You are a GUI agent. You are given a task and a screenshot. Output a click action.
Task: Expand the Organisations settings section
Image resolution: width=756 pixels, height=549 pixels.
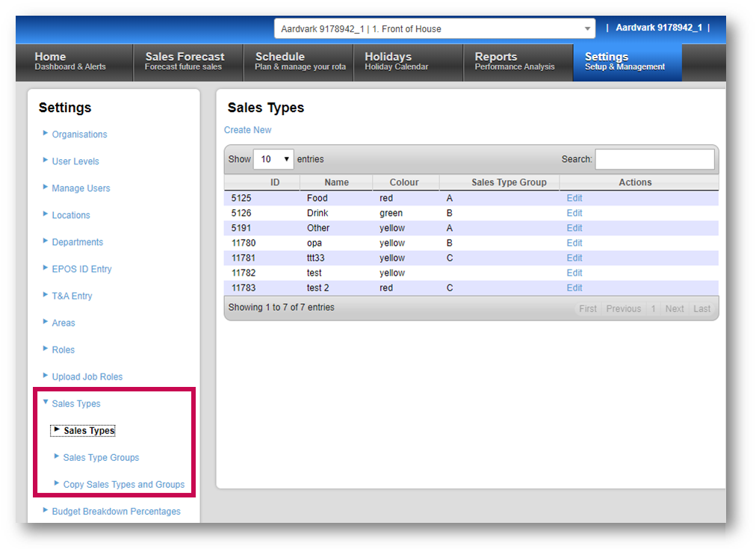tap(79, 134)
